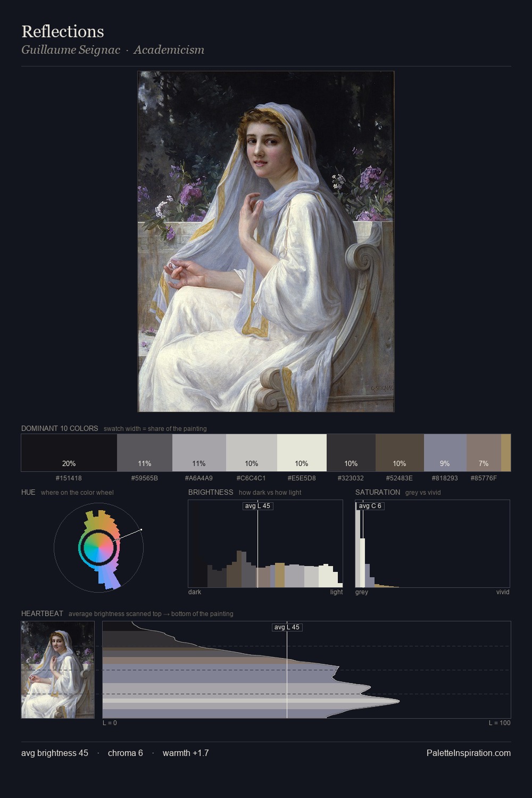Image resolution: width=532 pixels, height=798 pixels.
Task: Open the PaletteInspiration.com link
Action: pos(469,753)
